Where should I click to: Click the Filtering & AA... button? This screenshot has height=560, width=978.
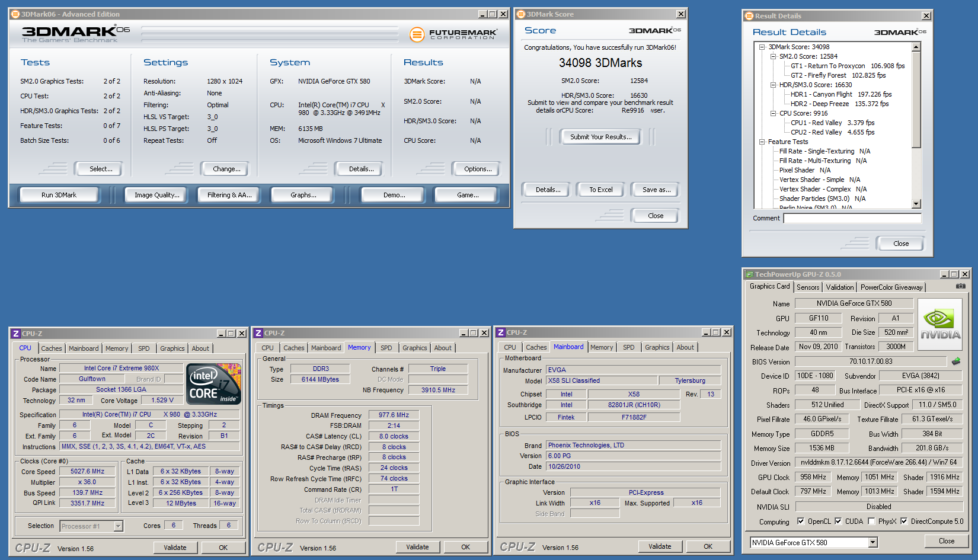229,195
